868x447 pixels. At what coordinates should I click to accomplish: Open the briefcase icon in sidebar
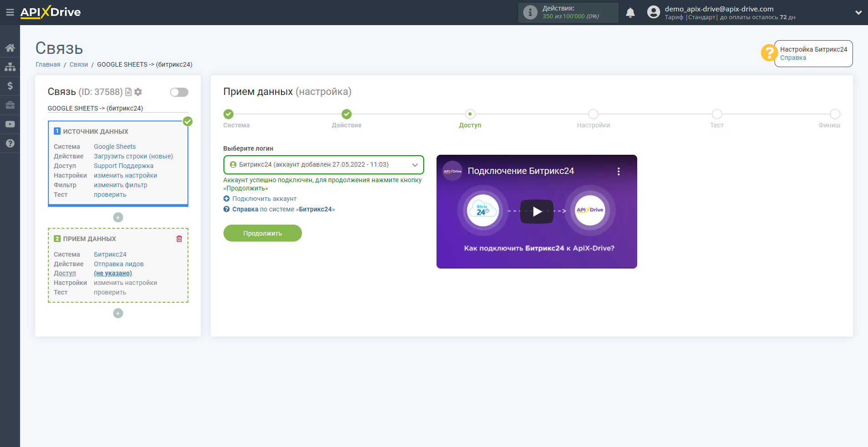(10, 105)
